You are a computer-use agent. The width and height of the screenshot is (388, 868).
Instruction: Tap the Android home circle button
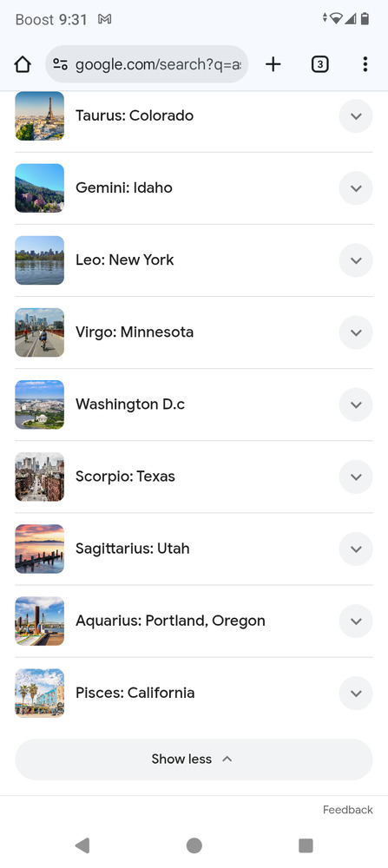coord(194,845)
